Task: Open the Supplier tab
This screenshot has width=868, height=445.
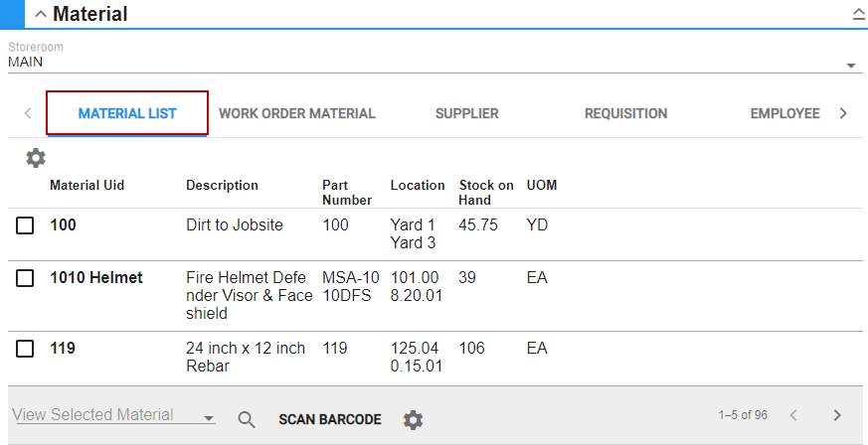Action: pyautogui.click(x=466, y=113)
